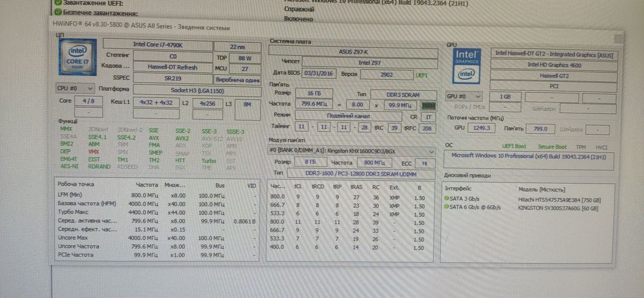
Task: Click the memory chip icon beside 99.9 МГц
Action: 429,105
